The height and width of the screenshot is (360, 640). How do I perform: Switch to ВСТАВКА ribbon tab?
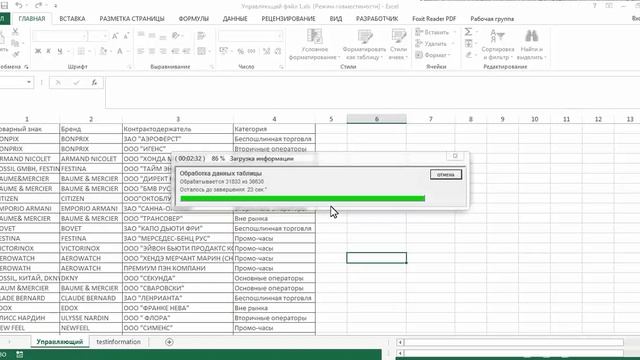click(72, 19)
